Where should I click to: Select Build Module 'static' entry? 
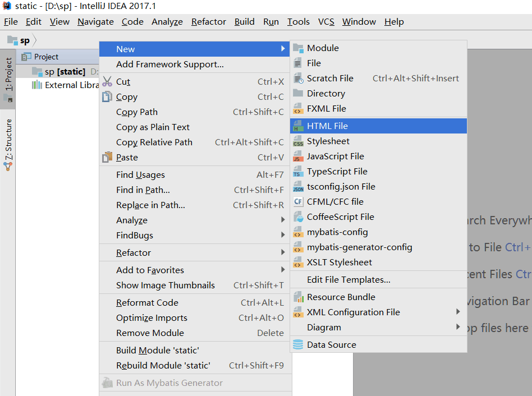[x=195, y=350]
